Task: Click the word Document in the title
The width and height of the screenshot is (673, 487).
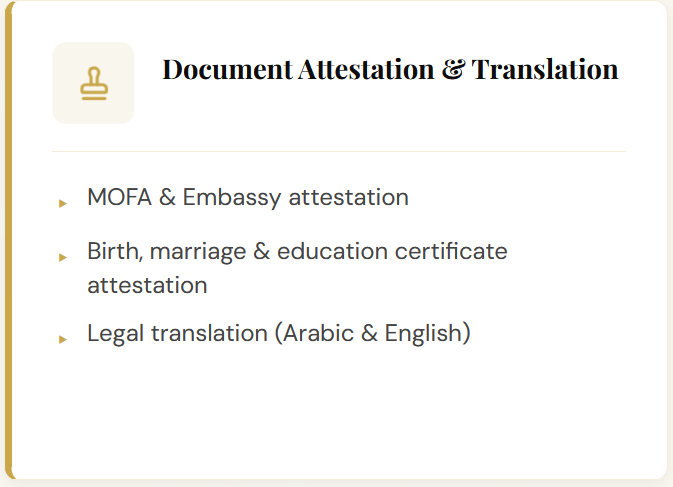Action: coord(227,70)
